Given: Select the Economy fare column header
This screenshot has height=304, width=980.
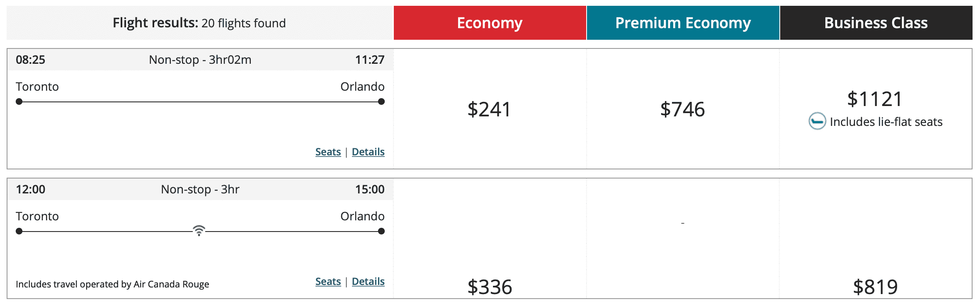Looking at the screenshot, I should pyautogui.click(x=490, y=23).
